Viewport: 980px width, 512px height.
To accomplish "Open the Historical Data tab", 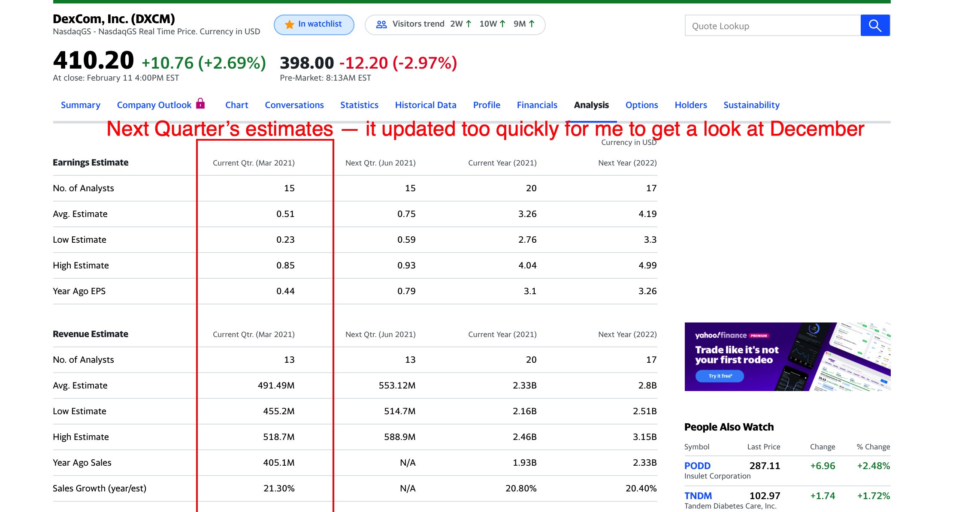I will (426, 105).
